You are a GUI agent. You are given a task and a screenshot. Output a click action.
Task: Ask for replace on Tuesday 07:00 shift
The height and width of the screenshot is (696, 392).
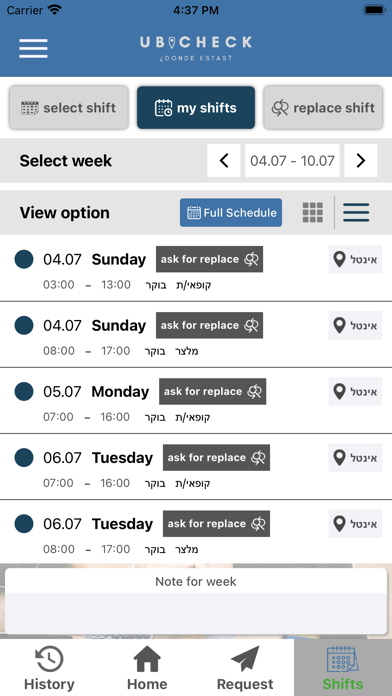(x=216, y=458)
